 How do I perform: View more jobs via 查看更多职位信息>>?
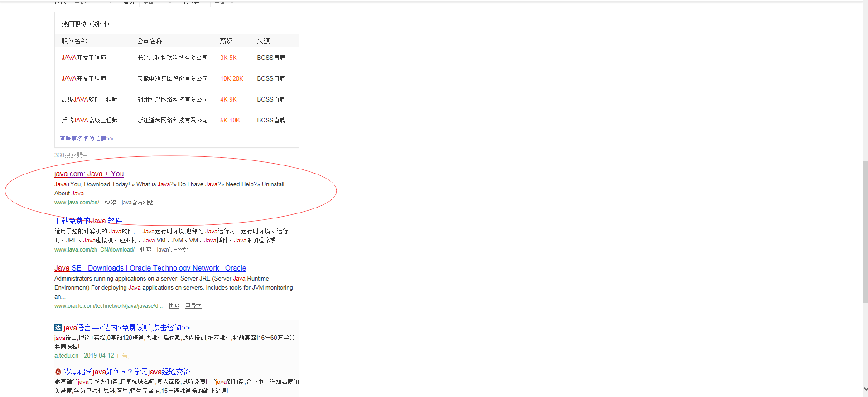click(x=87, y=139)
